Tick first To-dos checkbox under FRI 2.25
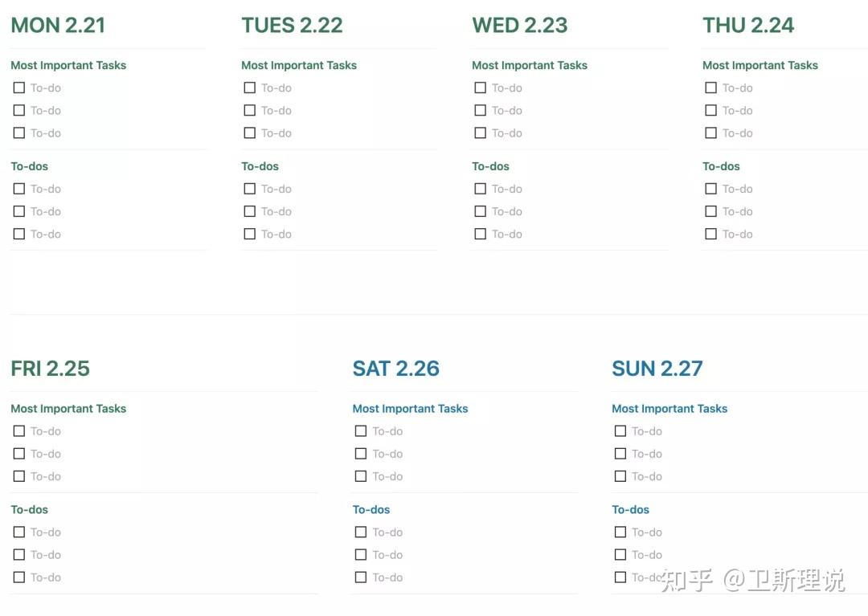Image resolution: width=868 pixels, height=616 pixels. point(19,532)
